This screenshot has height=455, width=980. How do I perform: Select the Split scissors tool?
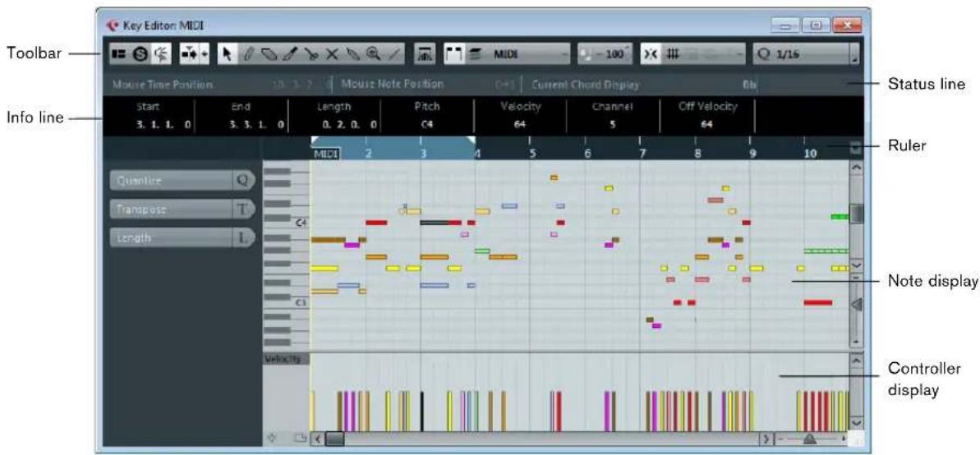tap(311, 54)
